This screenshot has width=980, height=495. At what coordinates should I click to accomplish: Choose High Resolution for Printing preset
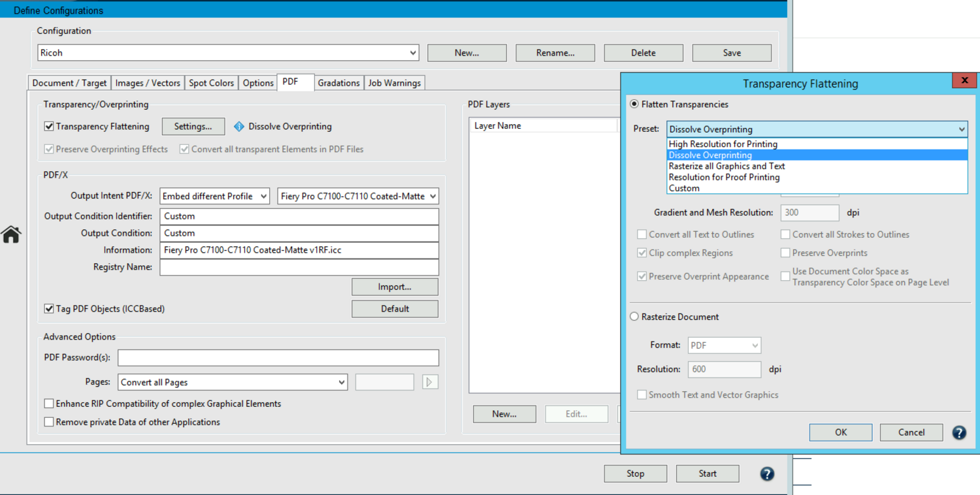[x=723, y=144]
